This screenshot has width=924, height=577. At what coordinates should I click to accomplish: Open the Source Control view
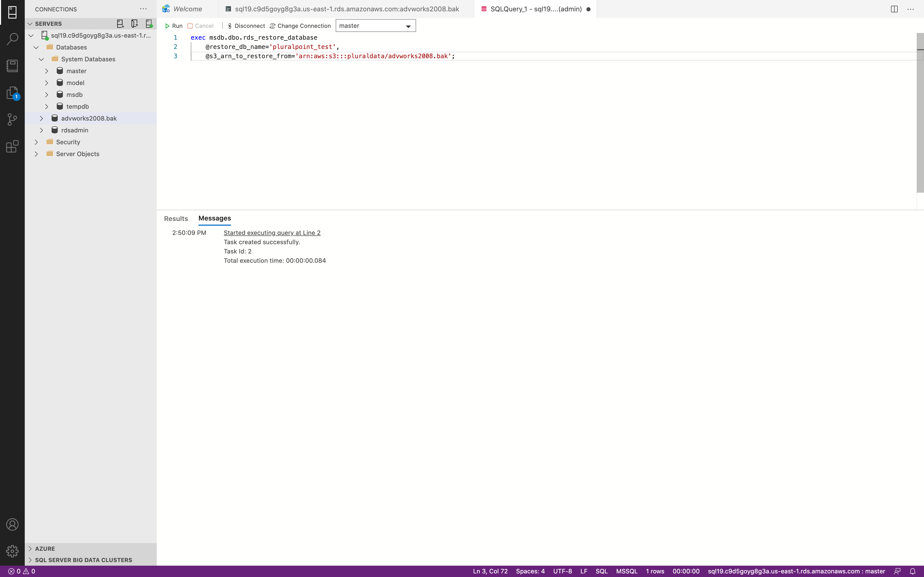tap(12, 120)
